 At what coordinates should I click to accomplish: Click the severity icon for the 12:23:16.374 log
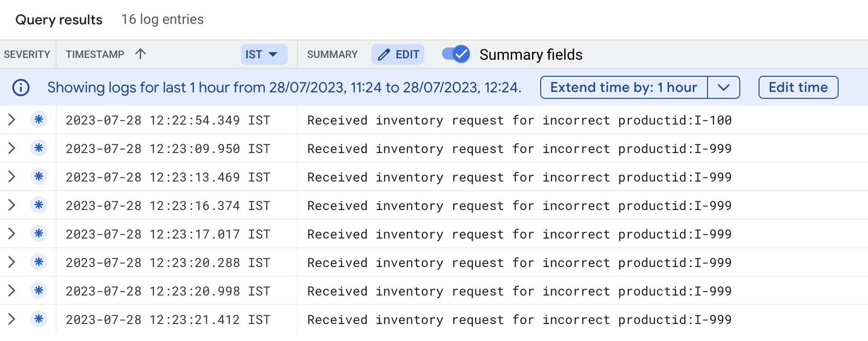pyautogui.click(x=39, y=205)
